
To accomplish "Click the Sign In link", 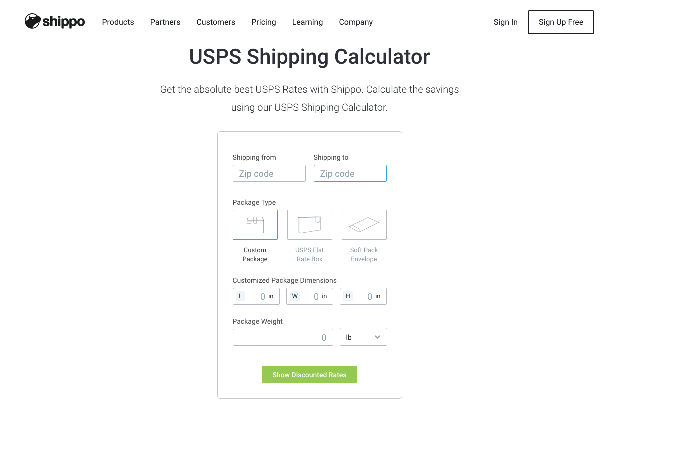I will 505,22.
